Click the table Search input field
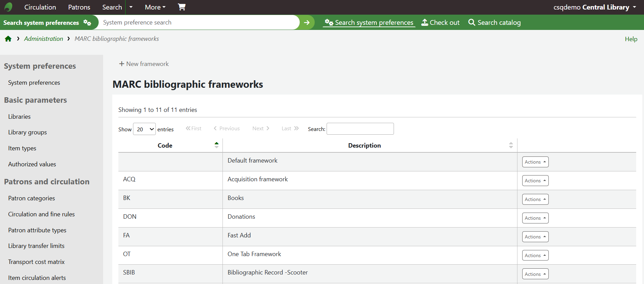Viewport: 644px width, 284px height. (x=360, y=129)
